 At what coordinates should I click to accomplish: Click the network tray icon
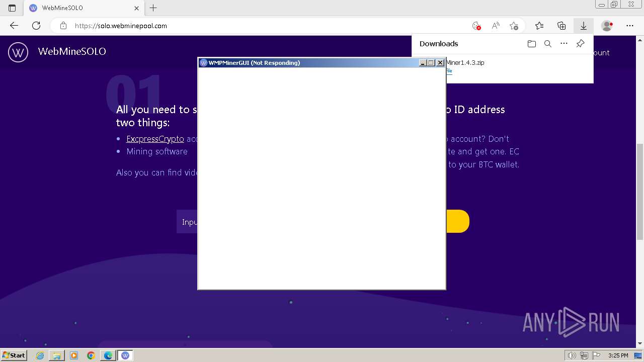[x=584, y=355]
